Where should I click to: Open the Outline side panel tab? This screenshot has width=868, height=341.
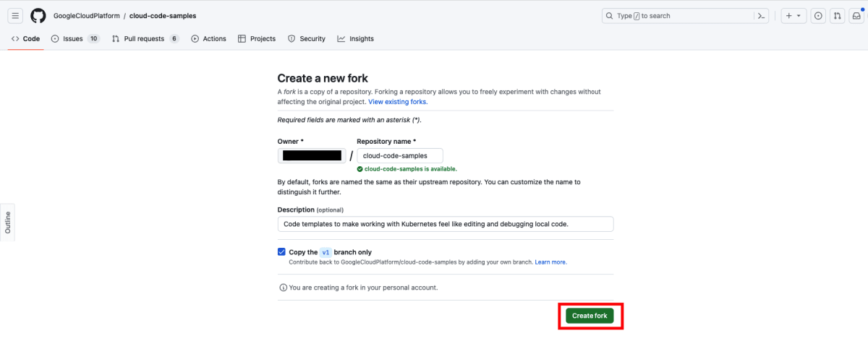7,223
